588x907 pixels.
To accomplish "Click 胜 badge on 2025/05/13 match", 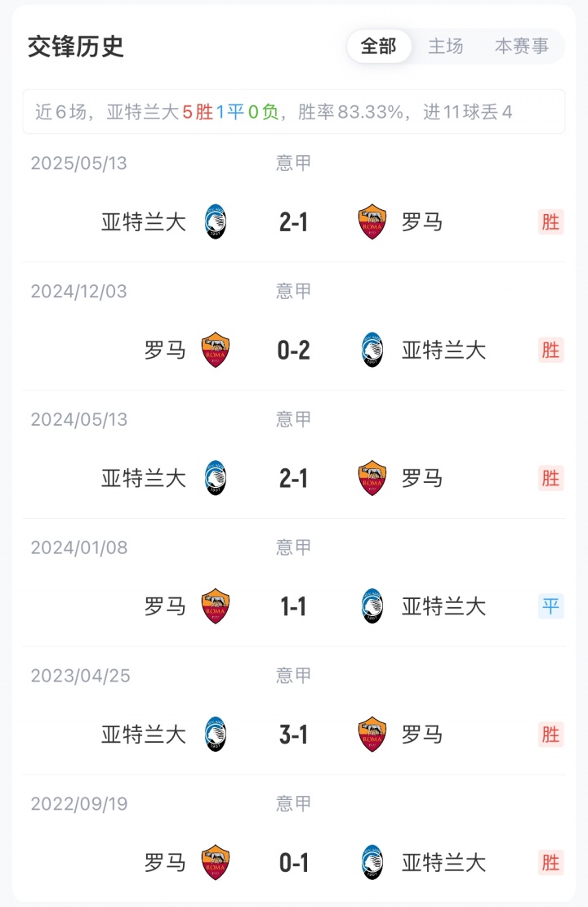I will click(x=550, y=221).
